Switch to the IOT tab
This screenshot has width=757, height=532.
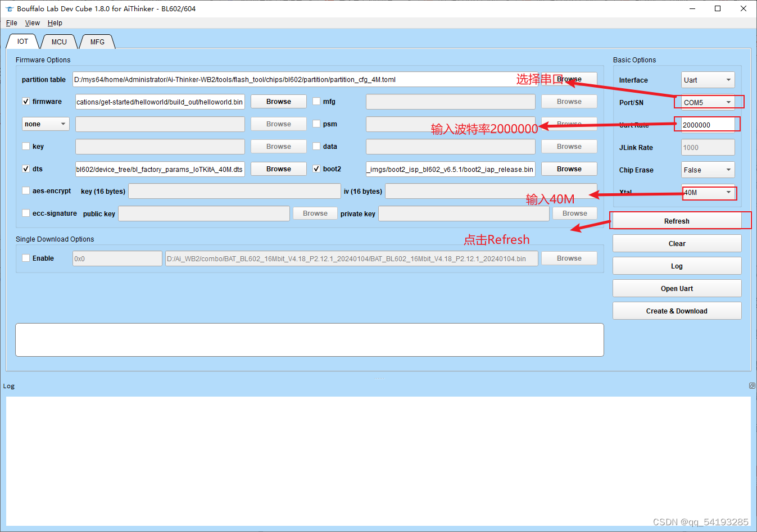tap(22, 42)
